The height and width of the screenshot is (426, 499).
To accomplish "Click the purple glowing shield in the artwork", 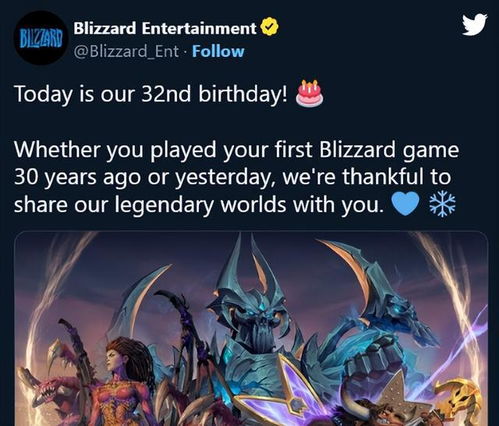I will (x=283, y=393).
